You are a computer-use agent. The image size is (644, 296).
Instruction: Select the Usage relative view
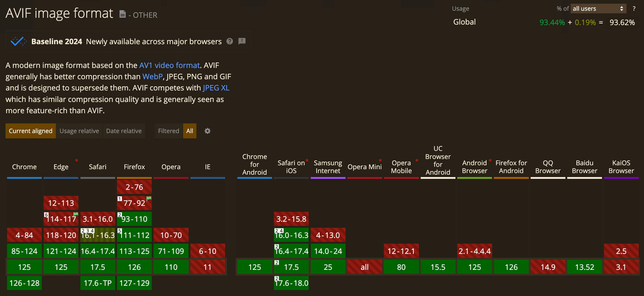tap(79, 131)
